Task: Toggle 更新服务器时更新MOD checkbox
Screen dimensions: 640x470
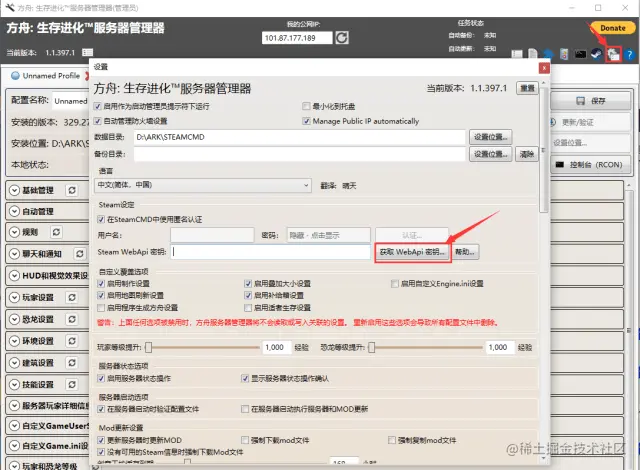Action: point(101,440)
